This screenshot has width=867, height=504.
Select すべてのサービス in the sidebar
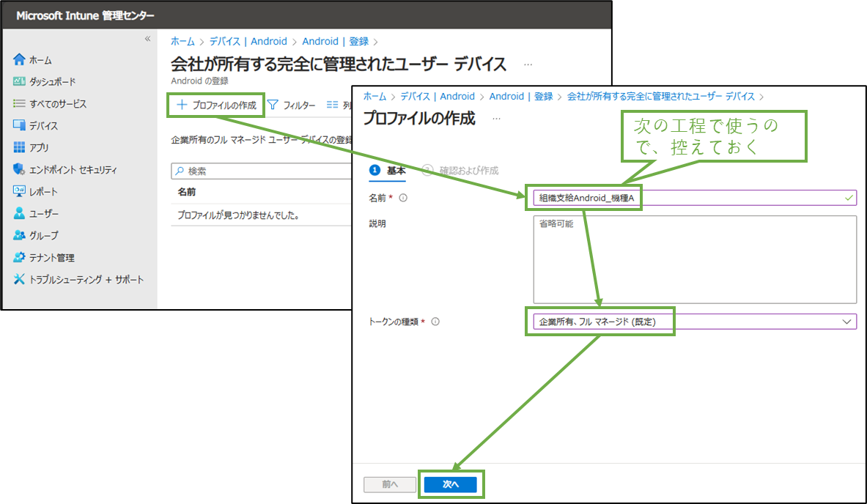click(58, 104)
